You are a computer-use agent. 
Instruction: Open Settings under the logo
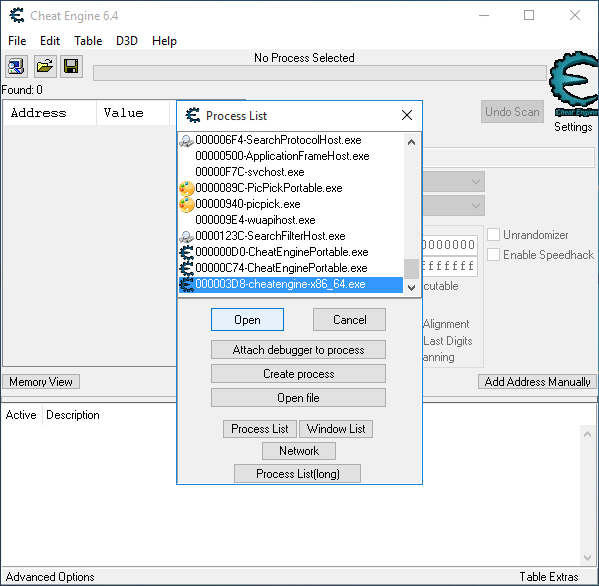pyautogui.click(x=573, y=127)
